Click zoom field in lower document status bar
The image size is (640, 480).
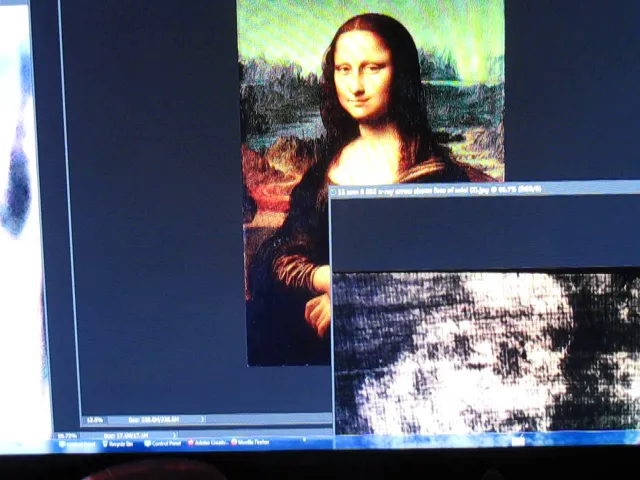(67, 436)
